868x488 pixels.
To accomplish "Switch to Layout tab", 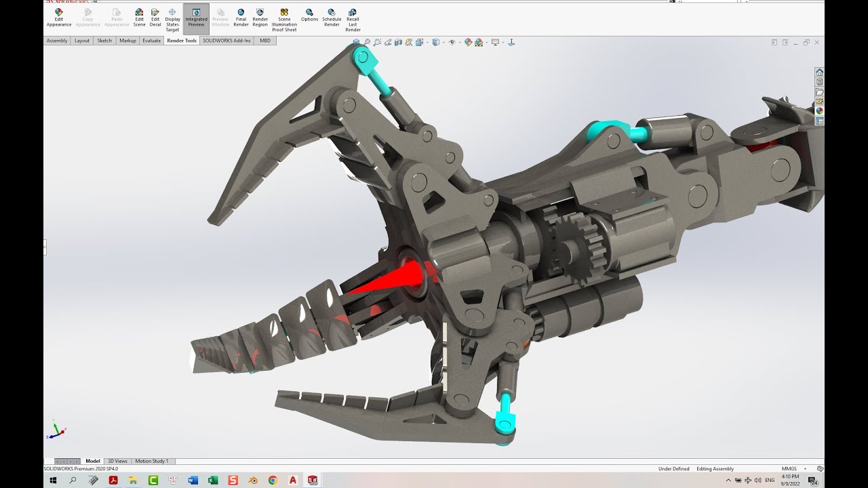I will pyautogui.click(x=82, y=41).
